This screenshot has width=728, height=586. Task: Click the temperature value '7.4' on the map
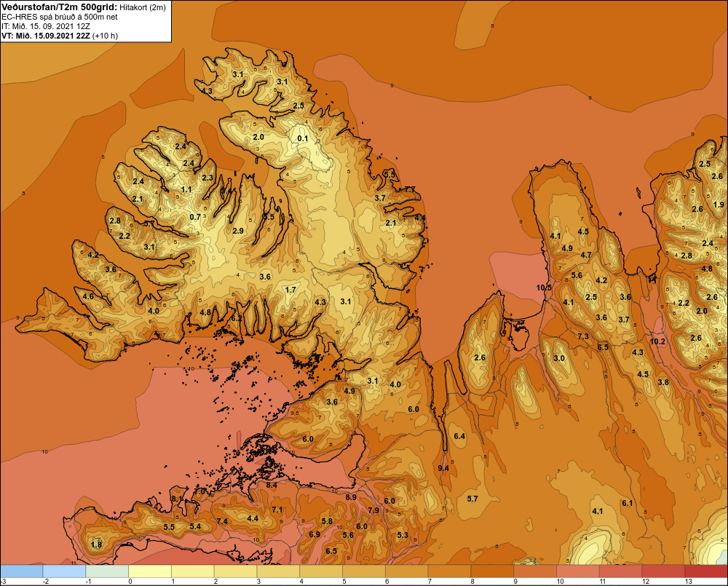click(x=222, y=521)
